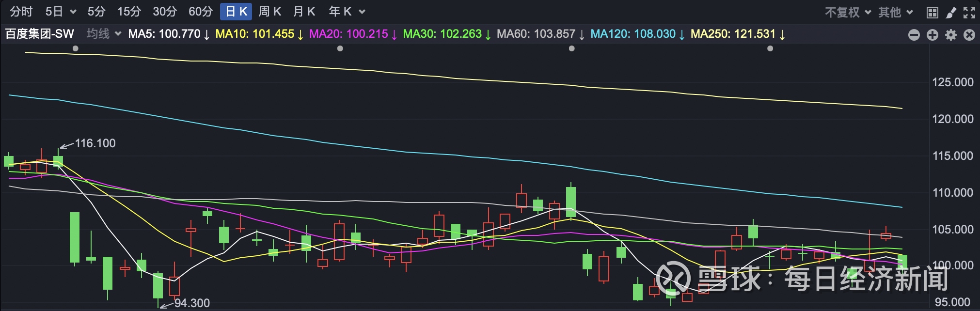Click the leftmost event dot above the chart
This screenshot has width=980, height=311.
(75, 48)
